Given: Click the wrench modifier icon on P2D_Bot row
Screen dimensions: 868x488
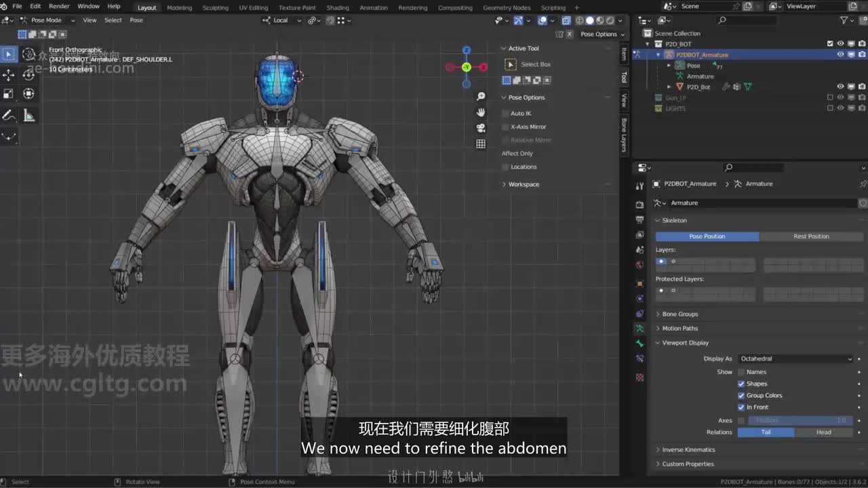Looking at the screenshot, I should pos(726,87).
